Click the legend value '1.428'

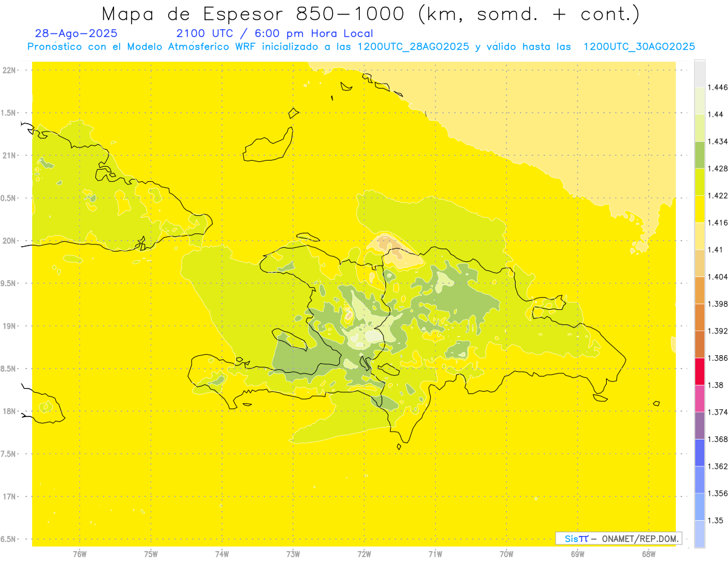[x=716, y=169]
